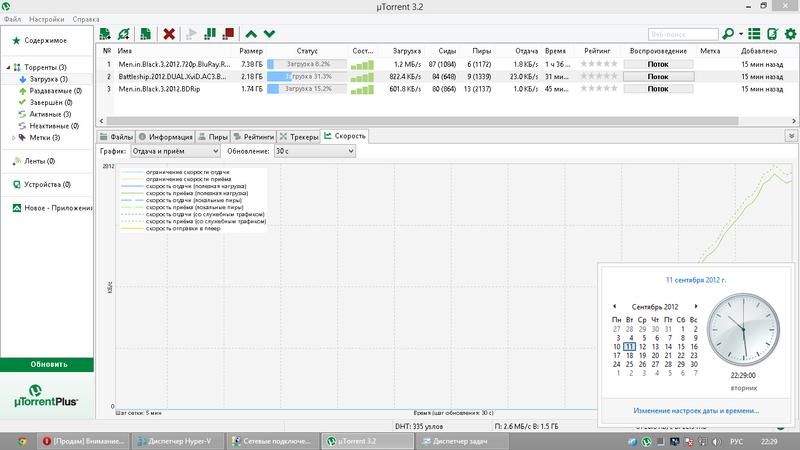Image resolution: width=800 pixels, height=450 pixels.
Task: Open Новое - Приложения sidebar item
Action: pos(53,208)
